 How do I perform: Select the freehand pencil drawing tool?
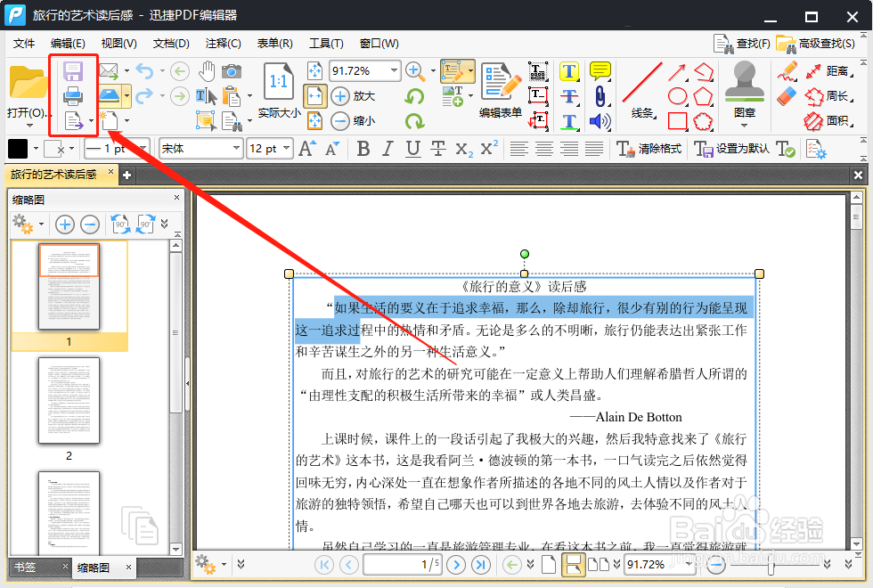pyautogui.click(x=787, y=69)
